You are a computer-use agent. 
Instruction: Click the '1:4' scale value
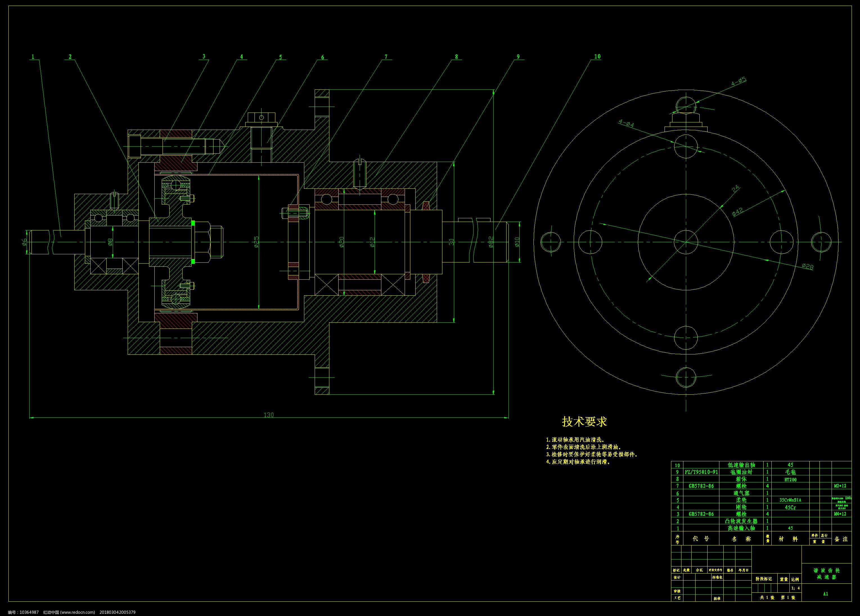[x=796, y=588]
